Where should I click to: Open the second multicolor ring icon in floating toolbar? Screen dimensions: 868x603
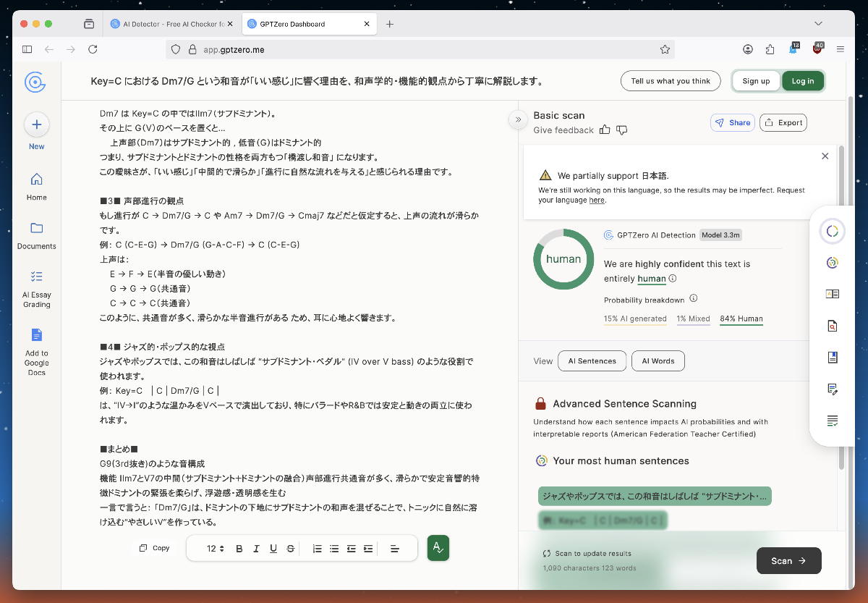coord(833,263)
